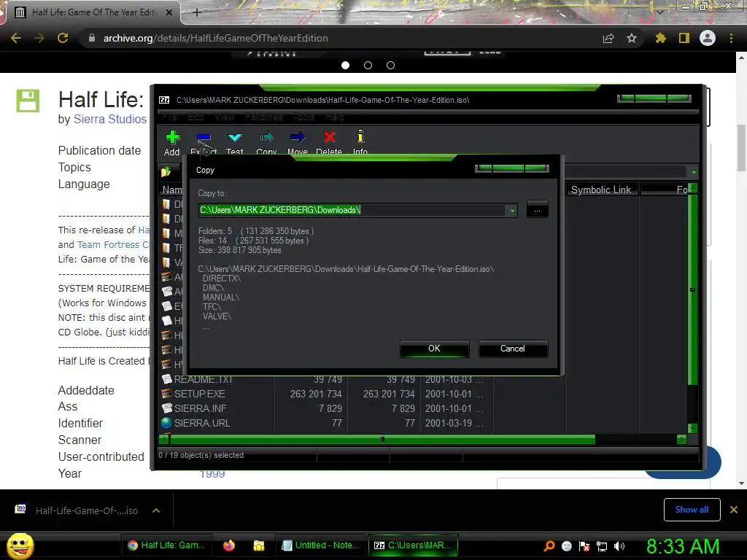Open Firefox from the taskbar
747x560 pixels.
(x=229, y=545)
